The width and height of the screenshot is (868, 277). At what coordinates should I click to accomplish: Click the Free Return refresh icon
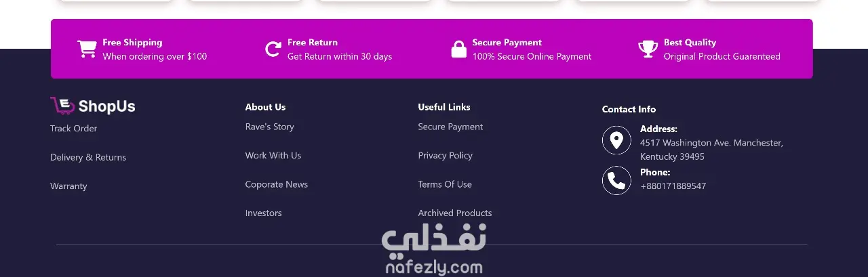pyautogui.click(x=273, y=49)
